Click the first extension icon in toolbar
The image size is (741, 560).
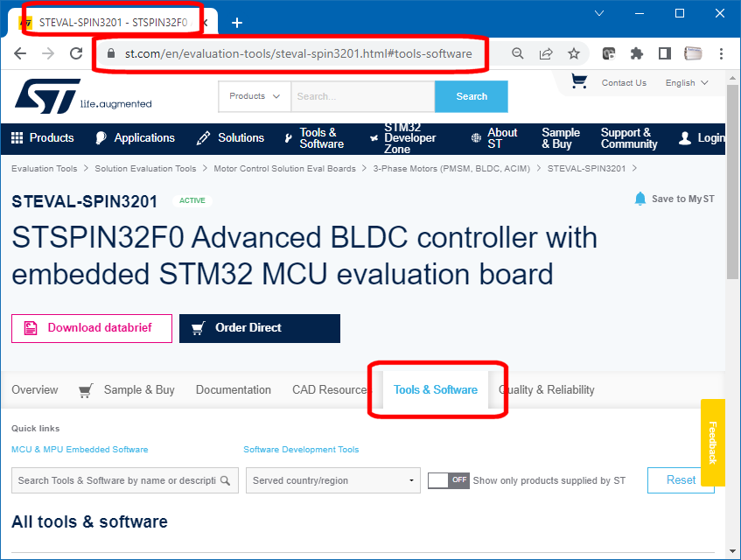(609, 53)
